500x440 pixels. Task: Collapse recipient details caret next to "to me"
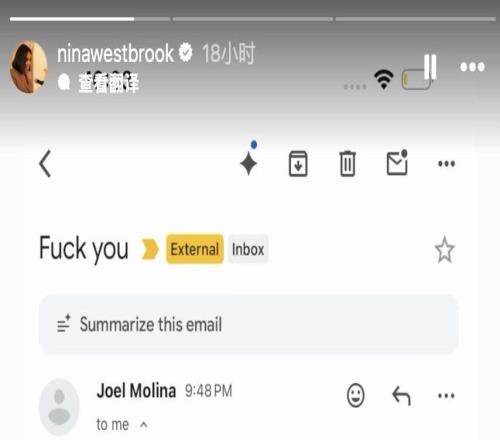click(144, 425)
